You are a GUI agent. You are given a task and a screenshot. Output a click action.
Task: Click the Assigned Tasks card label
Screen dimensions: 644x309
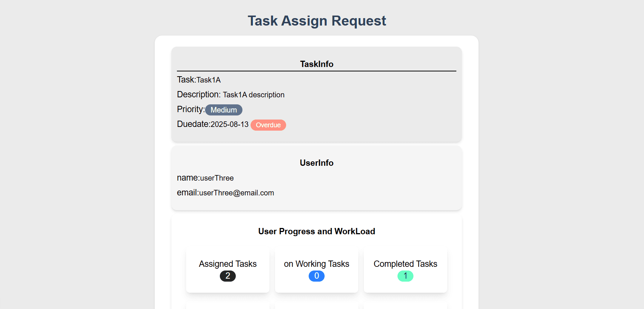(228, 264)
